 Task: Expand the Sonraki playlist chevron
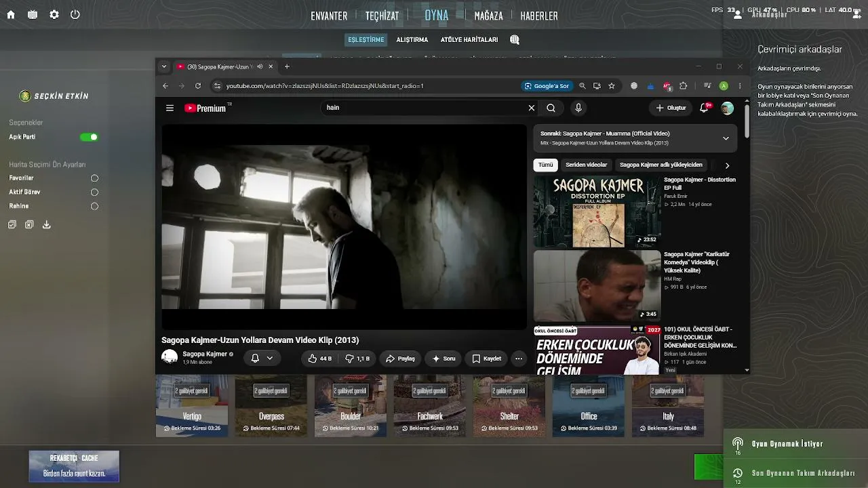pos(726,138)
